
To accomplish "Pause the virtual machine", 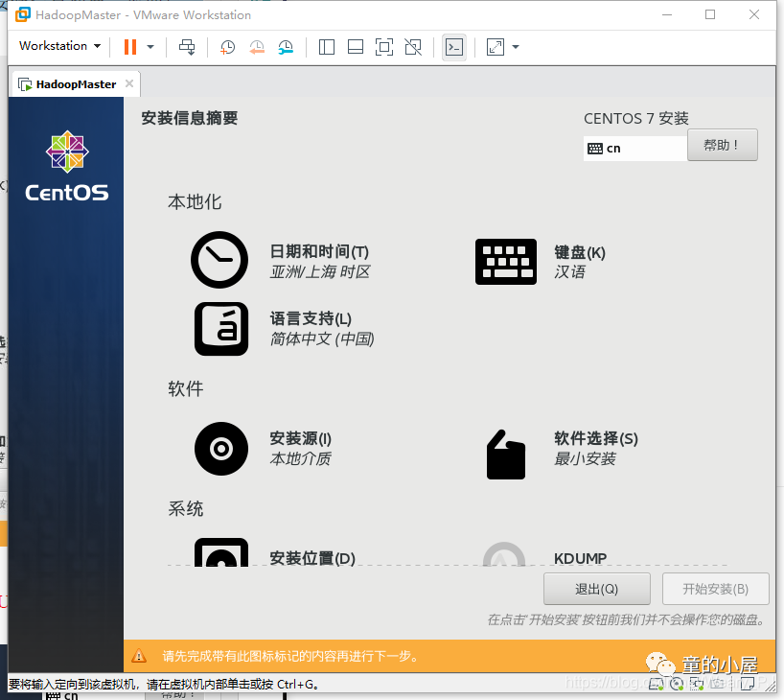I will pyautogui.click(x=130, y=47).
